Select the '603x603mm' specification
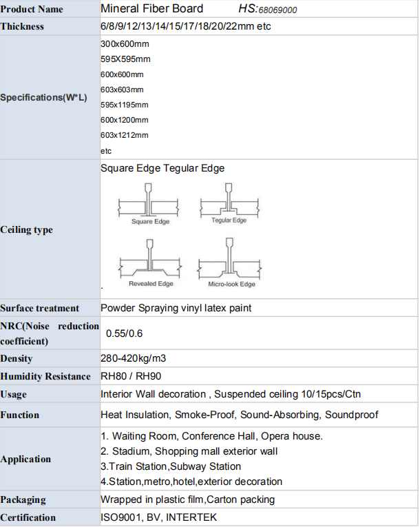Screen dimensions: 420x527 (x=122, y=90)
